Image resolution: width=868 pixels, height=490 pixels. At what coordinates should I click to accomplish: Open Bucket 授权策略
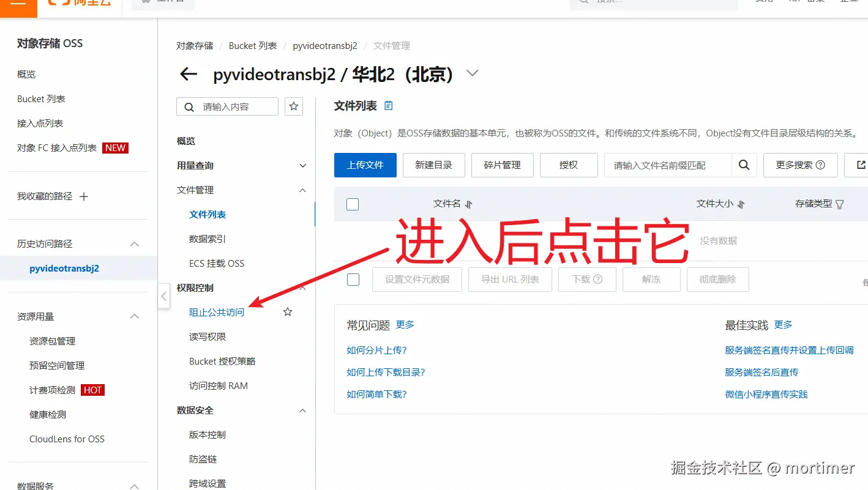222,361
